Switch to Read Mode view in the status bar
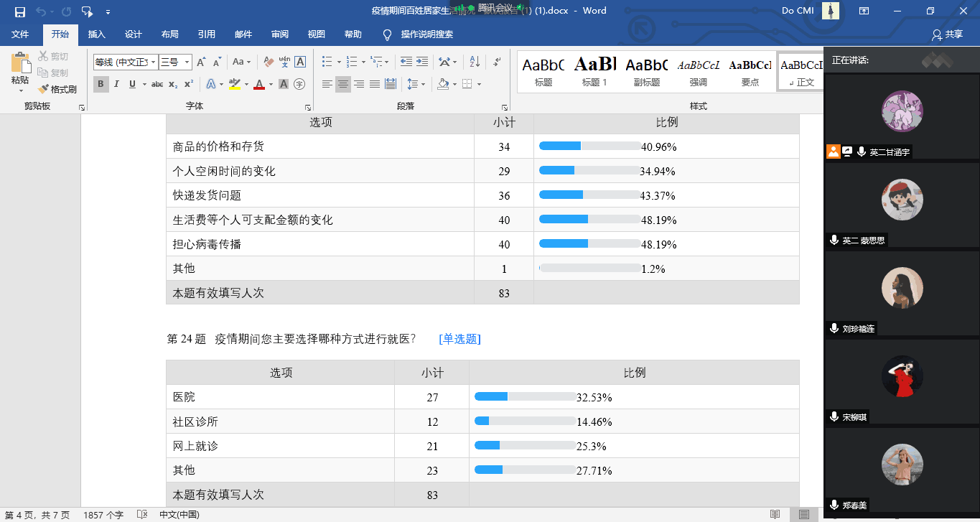This screenshot has width=980, height=522. click(775, 515)
